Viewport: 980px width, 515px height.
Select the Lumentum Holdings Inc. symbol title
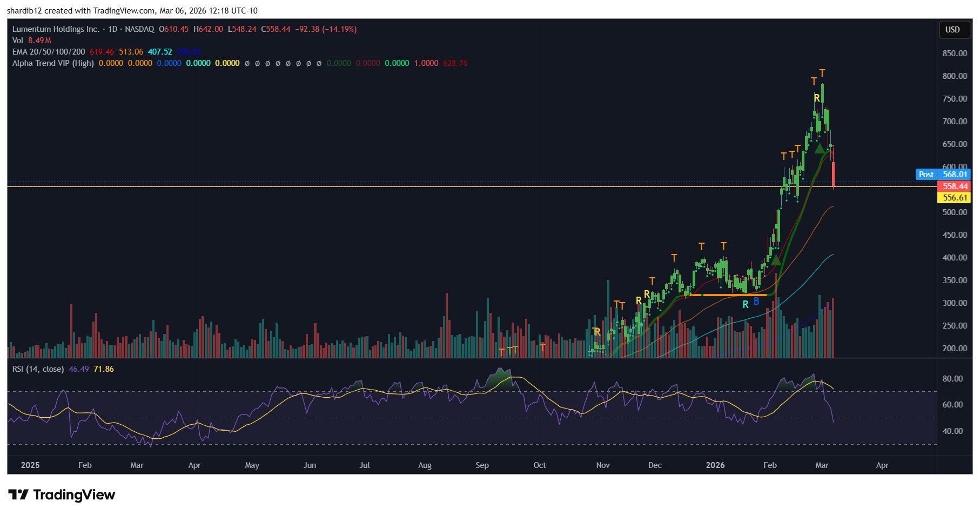pyautogui.click(x=56, y=29)
